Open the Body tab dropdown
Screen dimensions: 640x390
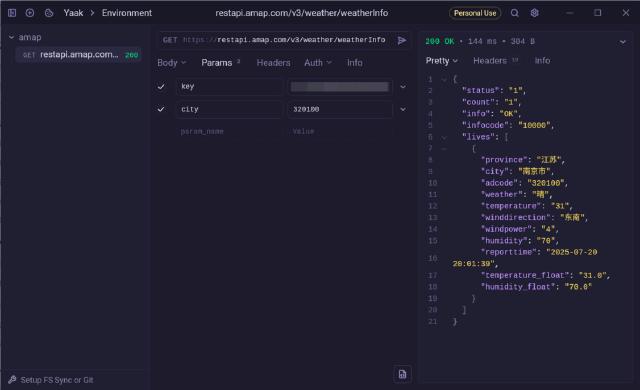[171, 62]
